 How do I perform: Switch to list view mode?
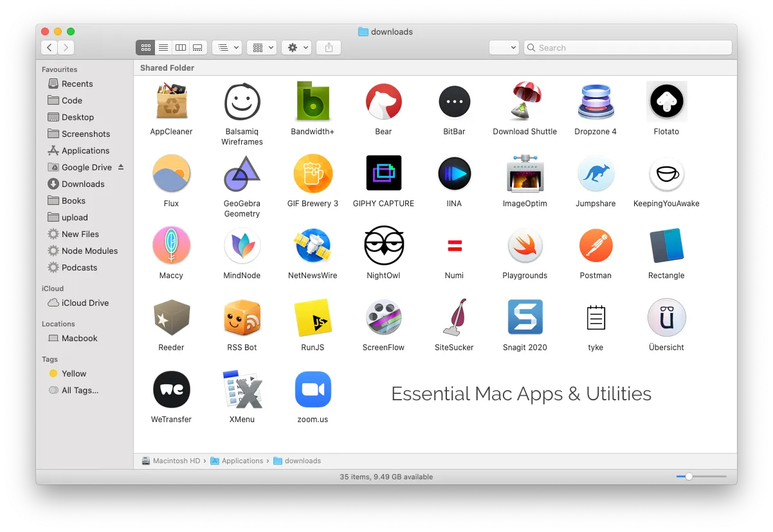point(163,47)
